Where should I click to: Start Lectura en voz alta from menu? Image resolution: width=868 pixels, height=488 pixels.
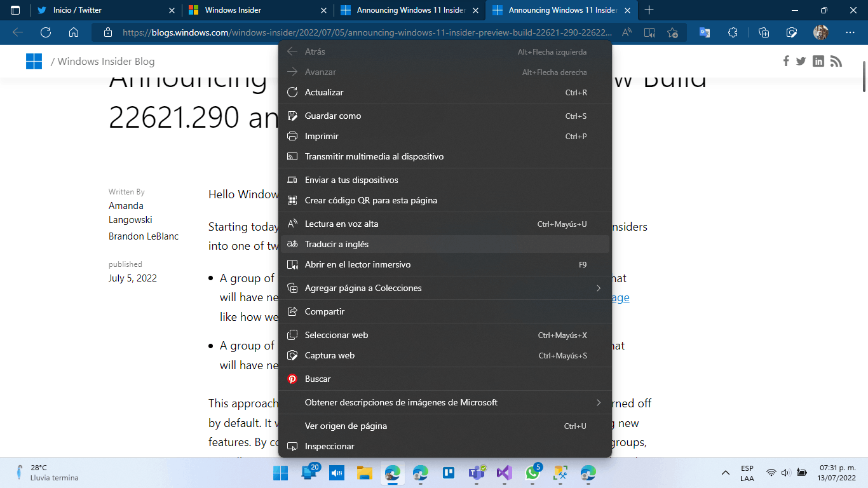click(x=445, y=224)
